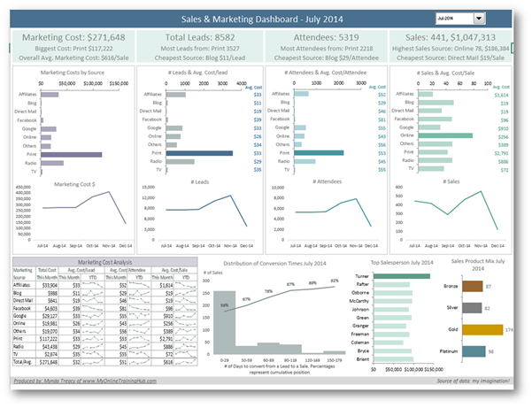The height and width of the screenshot is (408, 532).
Task: Open the month dropdown arrow in header
Action: click(479, 19)
